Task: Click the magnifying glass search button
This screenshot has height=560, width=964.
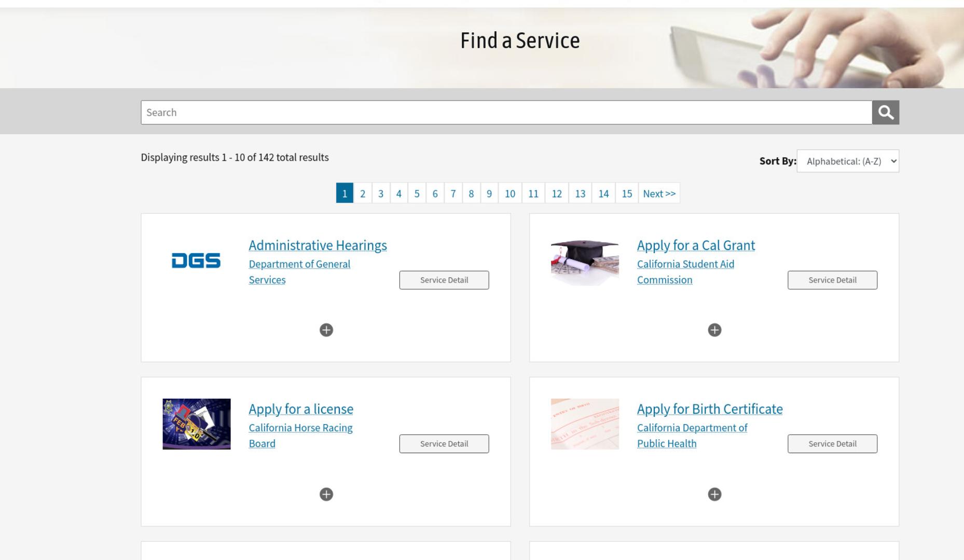Action: click(885, 113)
